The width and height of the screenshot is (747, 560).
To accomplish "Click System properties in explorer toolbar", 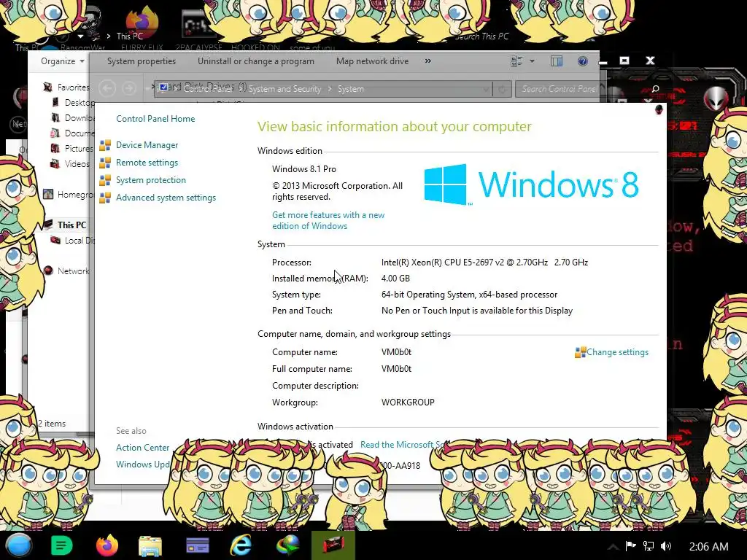I will pyautogui.click(x=142, y=61).
